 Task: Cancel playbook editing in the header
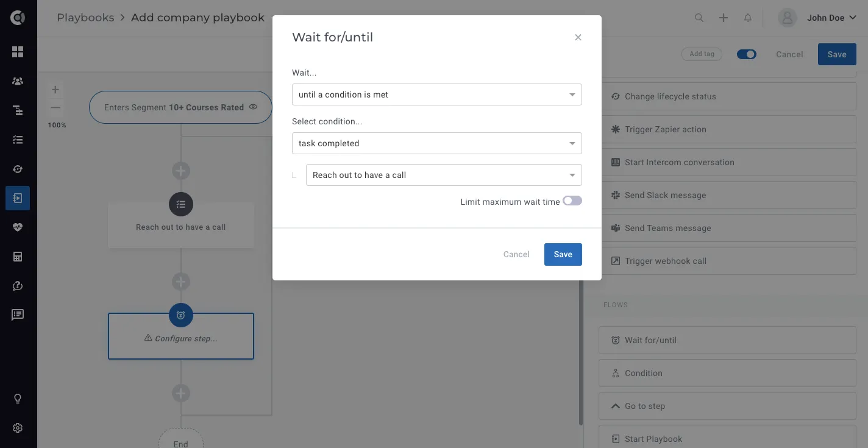tap(789, 54)
